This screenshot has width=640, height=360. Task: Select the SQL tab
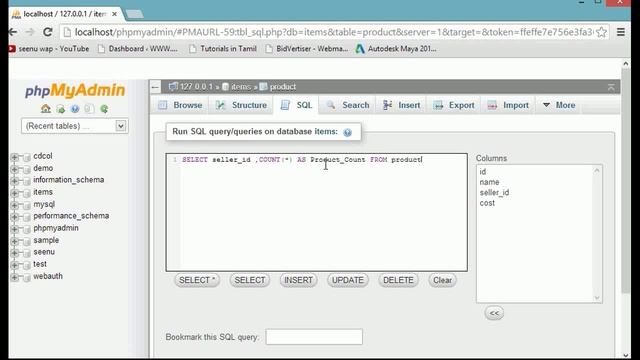296,105
